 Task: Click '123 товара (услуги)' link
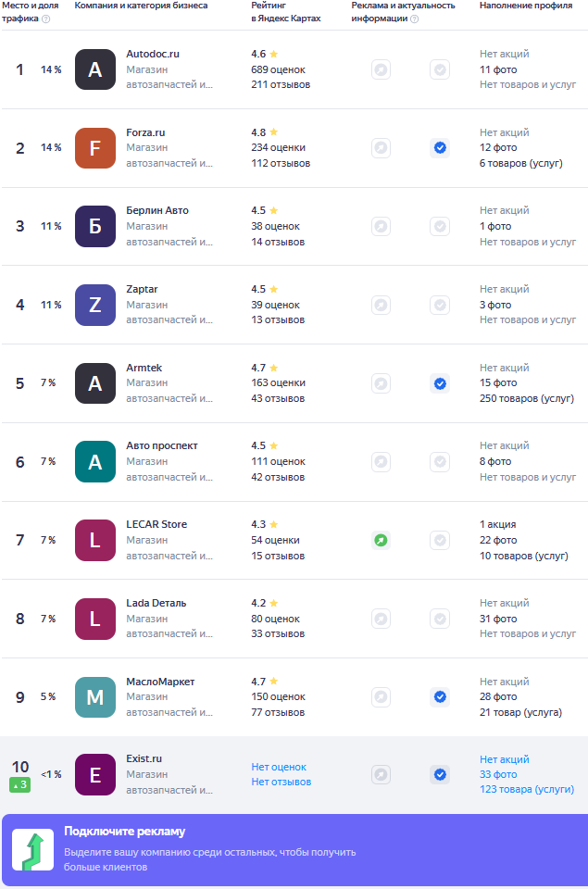tap(526, 789)
